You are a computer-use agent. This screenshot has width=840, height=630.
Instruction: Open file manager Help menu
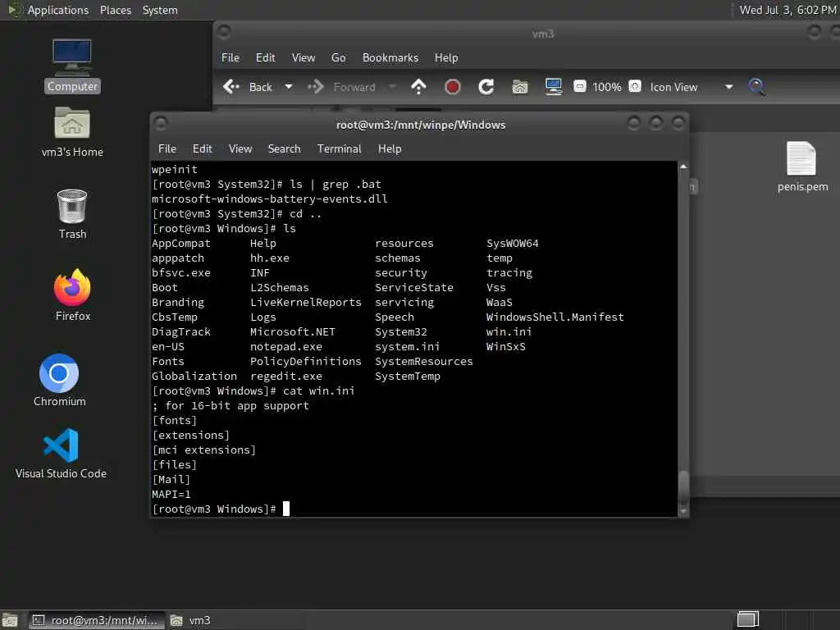[x=445, y=58]
